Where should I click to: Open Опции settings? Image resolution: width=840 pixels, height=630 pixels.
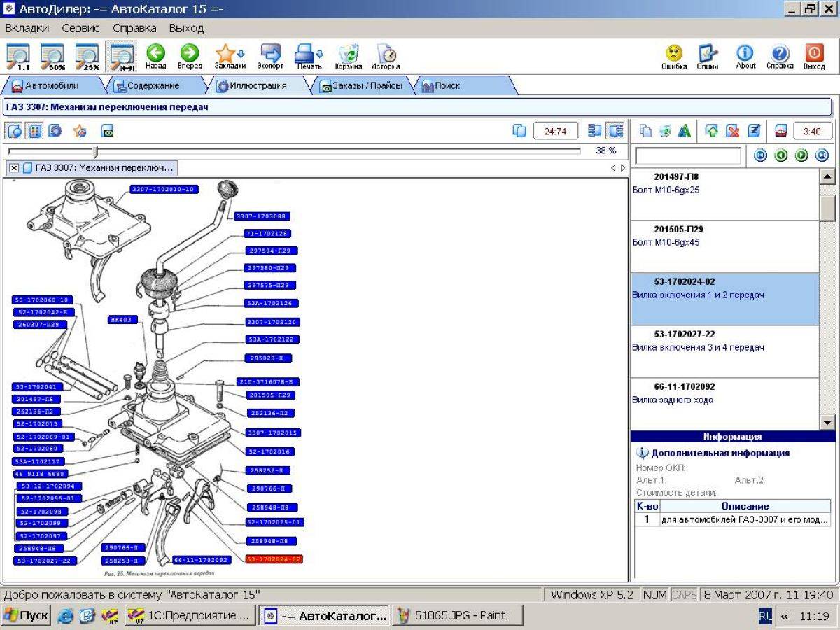[x=708, y=57]
